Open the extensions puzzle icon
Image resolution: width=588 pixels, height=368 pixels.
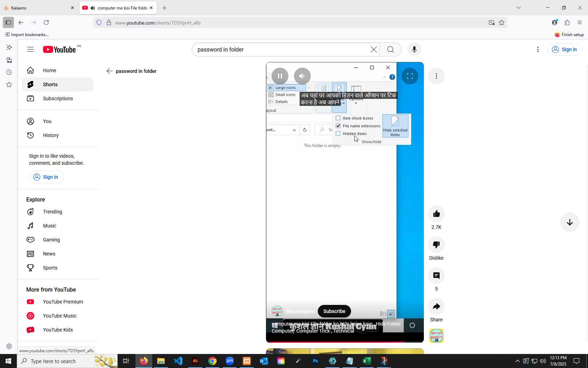(567, 22)
